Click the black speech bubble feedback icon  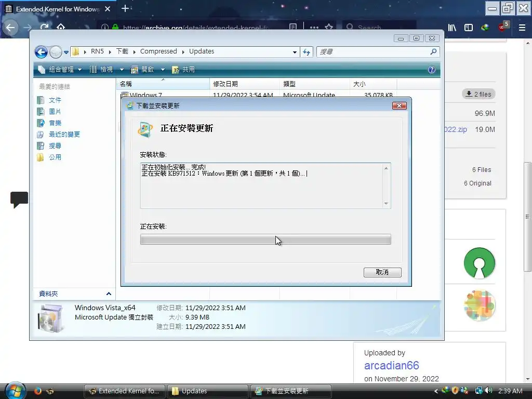[19, 199]
